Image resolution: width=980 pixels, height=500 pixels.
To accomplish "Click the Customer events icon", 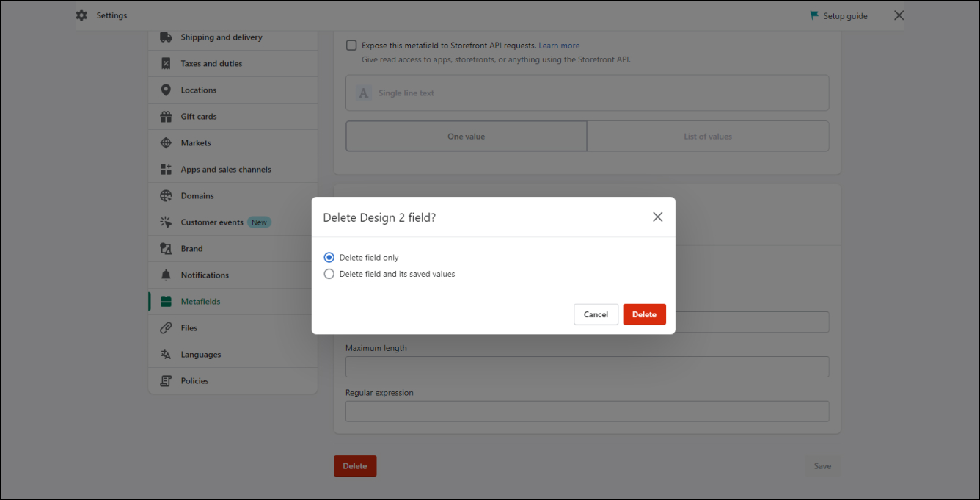I will 166,222.
